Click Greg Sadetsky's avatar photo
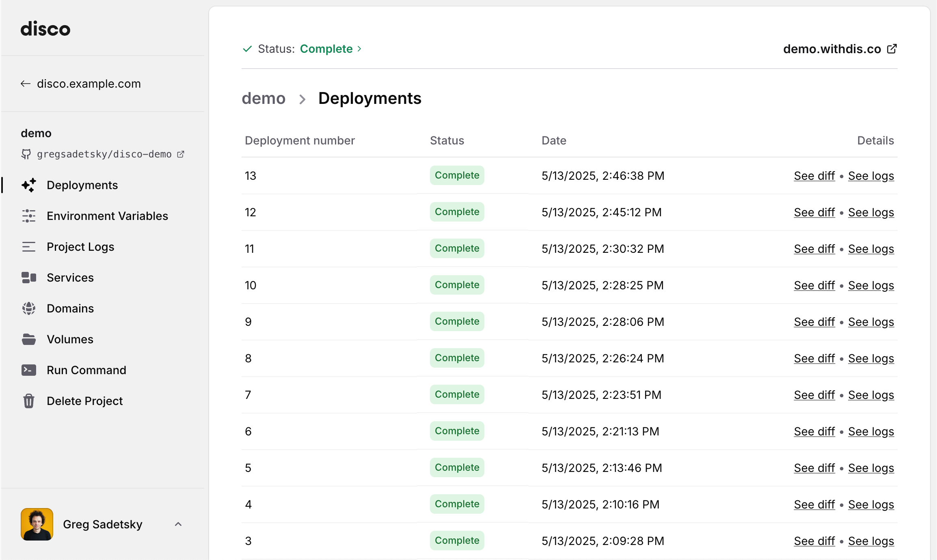937x560 pixels. [37, 524]
